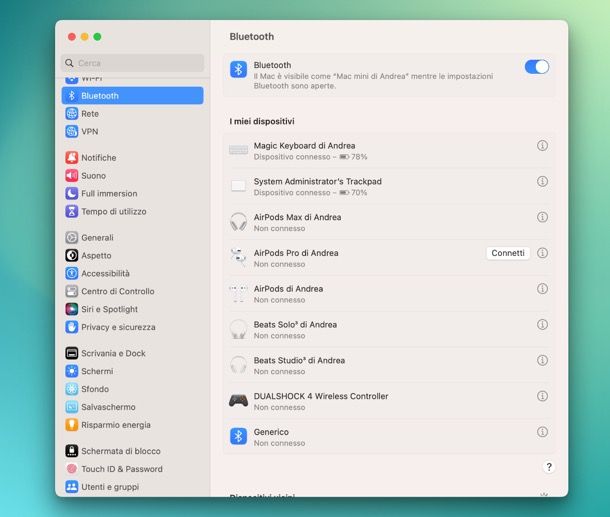Select the Beats Studio³ di Andrea row
This screenshot has width=610, height=517.
pyautogui.click(x=389, y=365)
